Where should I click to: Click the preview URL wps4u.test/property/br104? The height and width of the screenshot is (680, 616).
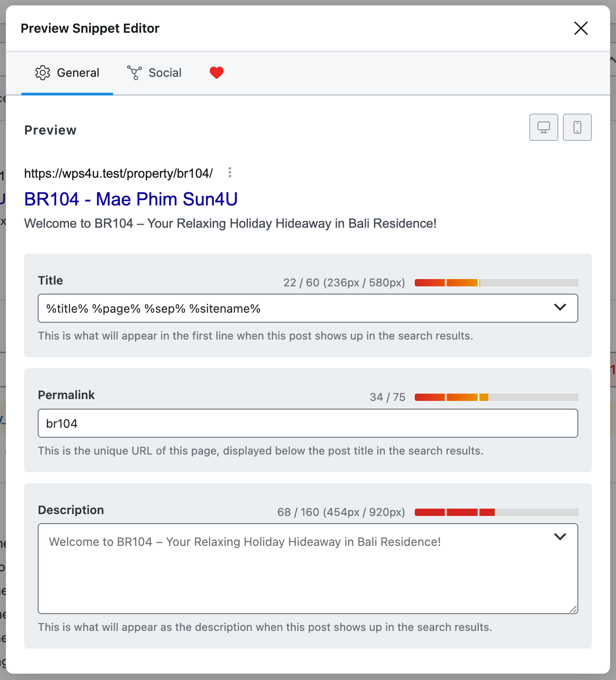(118, 173)
